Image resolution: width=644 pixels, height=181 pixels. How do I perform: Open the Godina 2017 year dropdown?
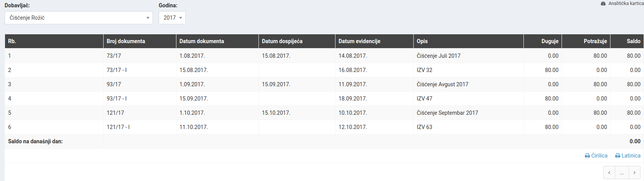(172, 18)
